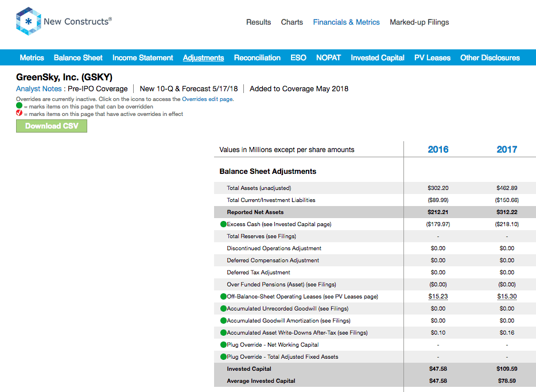The height and width of the screenshot is (392, 536).
Task: Click 2016 operating leases value $15.23
Action: 438,296
